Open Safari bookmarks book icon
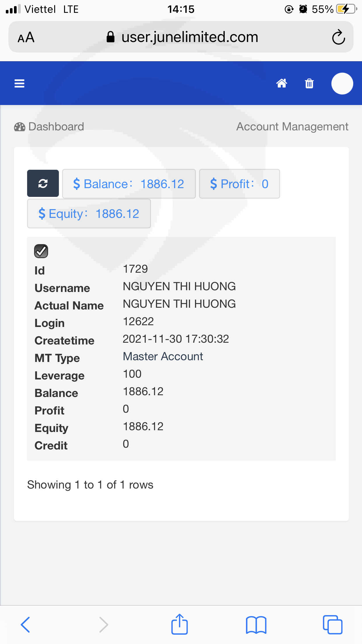 256,625
